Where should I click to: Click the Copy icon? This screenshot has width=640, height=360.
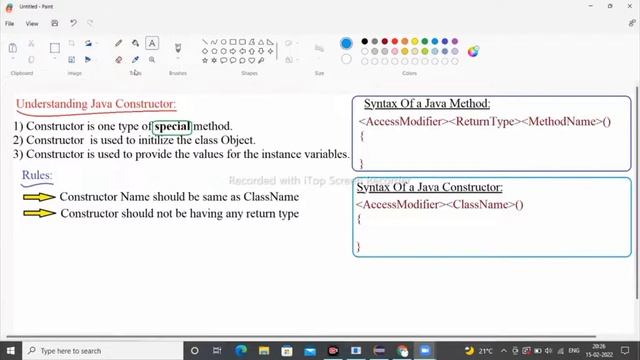[31, 60]
